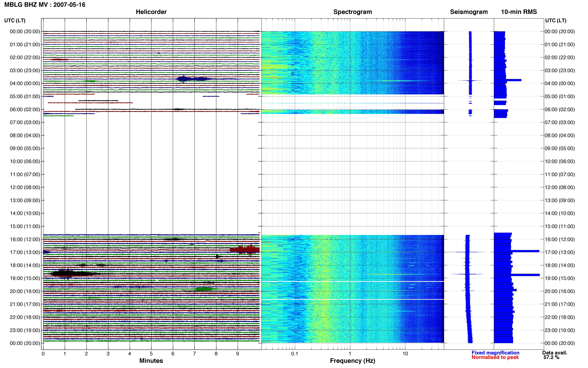This screenshot has height=368, width=588.
Task: Click "Minutes" axis label under the helicorder
Action: [x=151, y=361]
